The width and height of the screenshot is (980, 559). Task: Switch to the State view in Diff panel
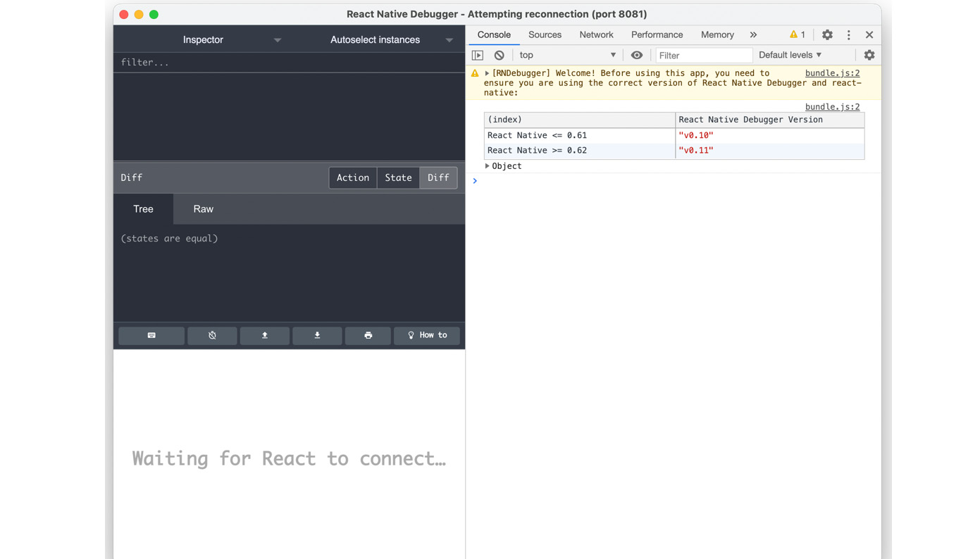(x=398, y=177)
